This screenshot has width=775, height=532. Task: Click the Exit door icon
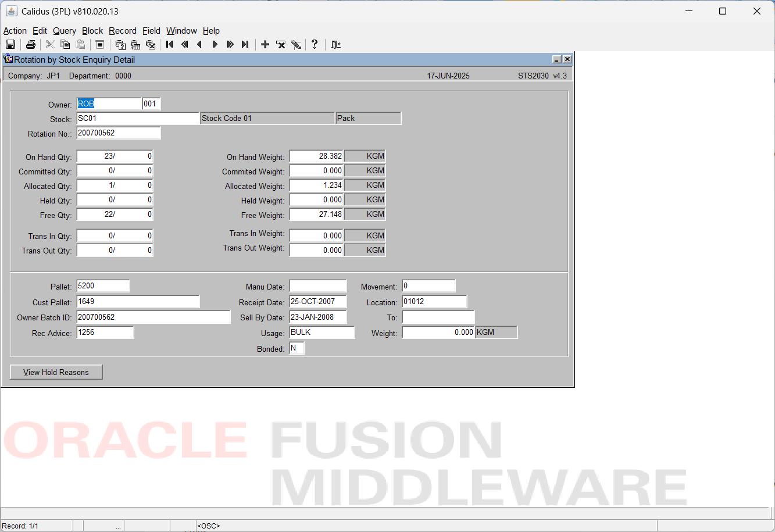tap(336, 44)
